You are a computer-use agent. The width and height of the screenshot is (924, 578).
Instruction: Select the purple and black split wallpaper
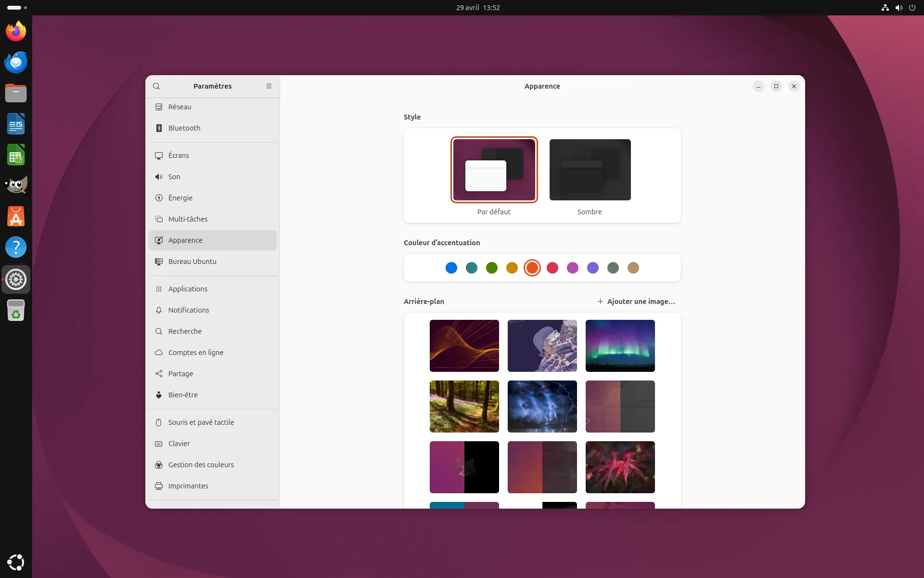tap(464, 467)
